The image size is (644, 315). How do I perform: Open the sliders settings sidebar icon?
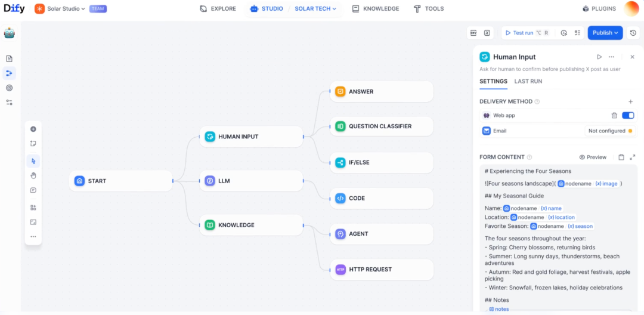9,102
